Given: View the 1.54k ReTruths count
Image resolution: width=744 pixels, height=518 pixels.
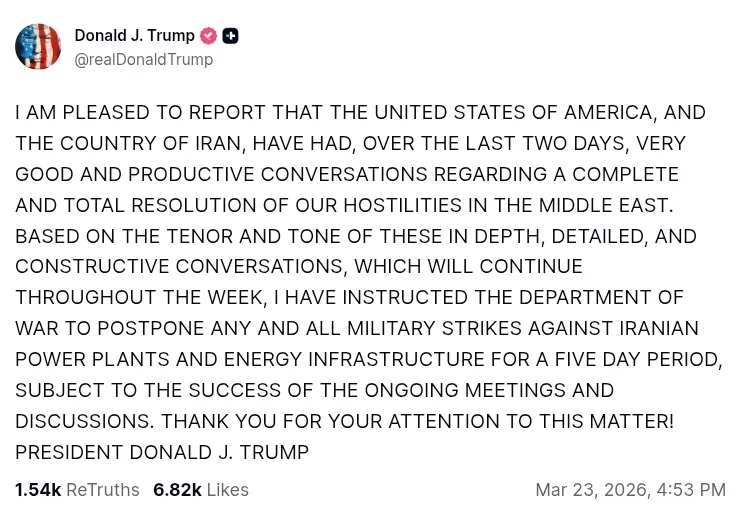Looking at the screenshot, I should click(x=38, y=490).
